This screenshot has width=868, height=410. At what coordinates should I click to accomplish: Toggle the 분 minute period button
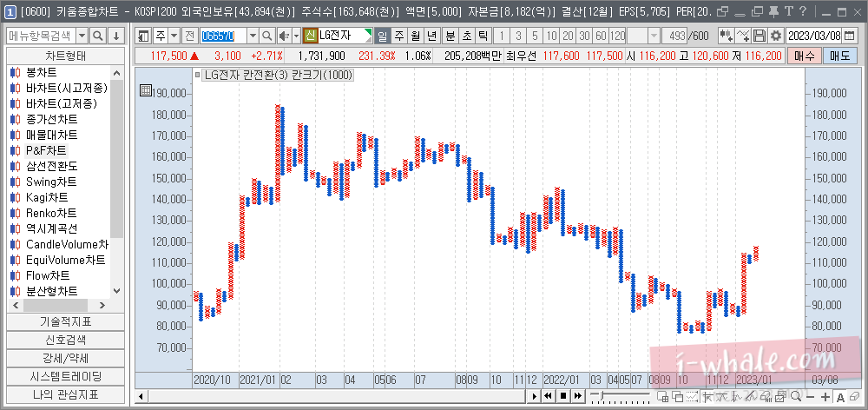[x=450, y=36]
